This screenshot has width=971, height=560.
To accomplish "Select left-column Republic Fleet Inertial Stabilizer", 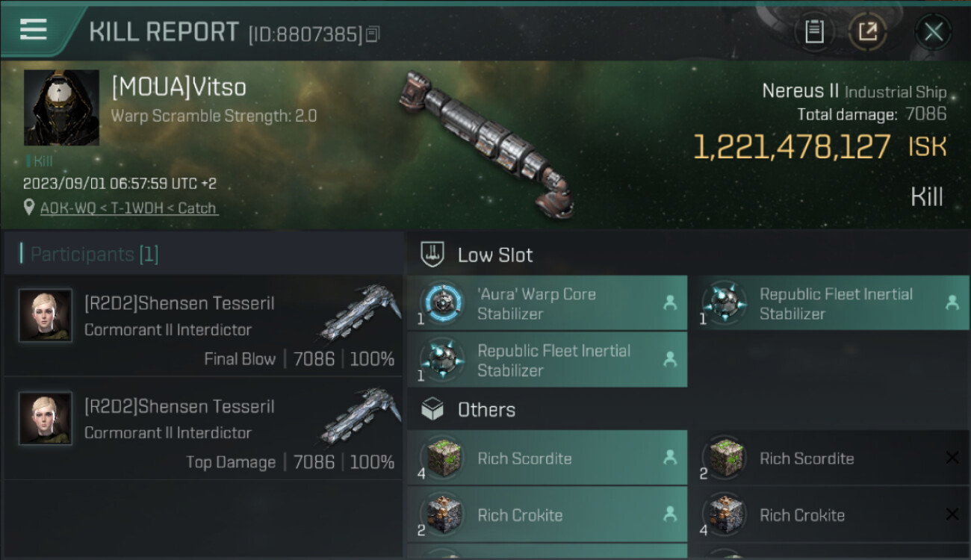I will point(547,360).
